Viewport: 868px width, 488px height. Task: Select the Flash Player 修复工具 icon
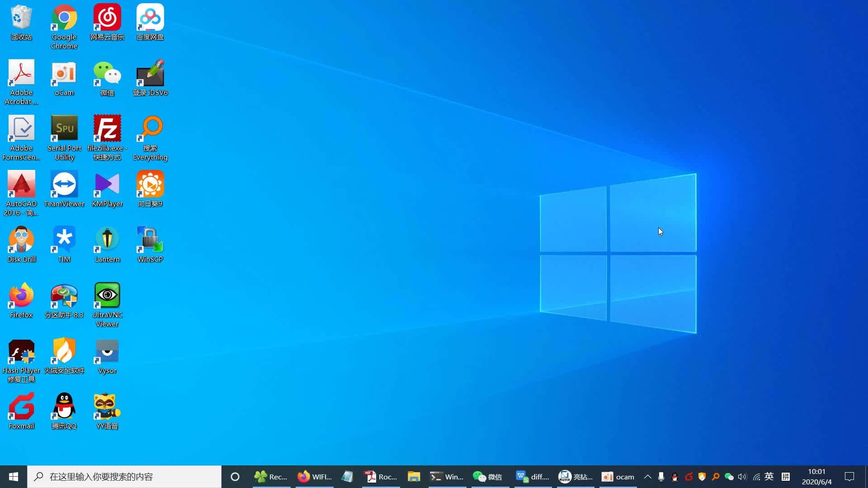pyautogui.click(x=21, y=360)
